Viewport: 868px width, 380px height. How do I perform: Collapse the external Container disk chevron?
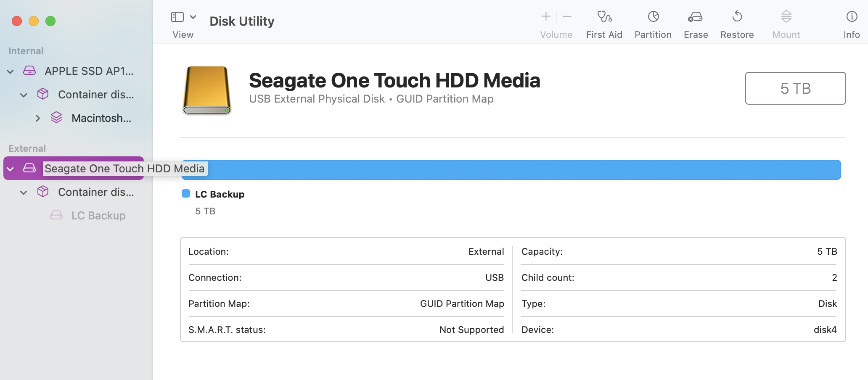(24, 193)
